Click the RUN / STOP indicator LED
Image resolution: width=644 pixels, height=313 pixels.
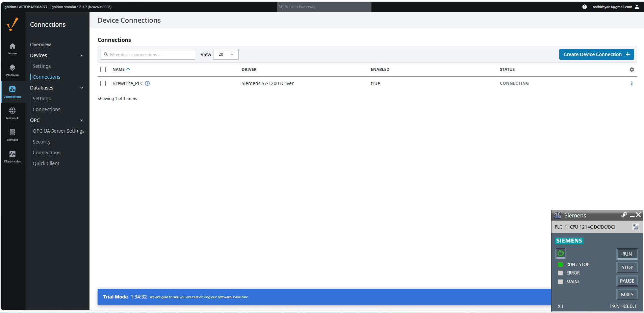tap(561, 264)
